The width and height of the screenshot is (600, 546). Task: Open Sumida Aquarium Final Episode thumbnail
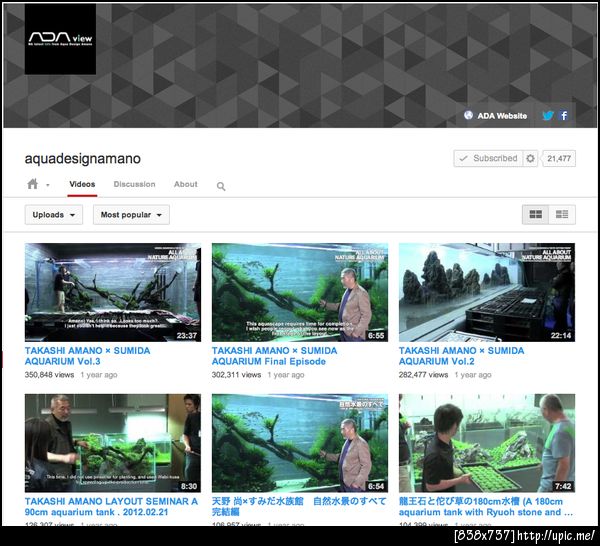(x=300, y=292)
